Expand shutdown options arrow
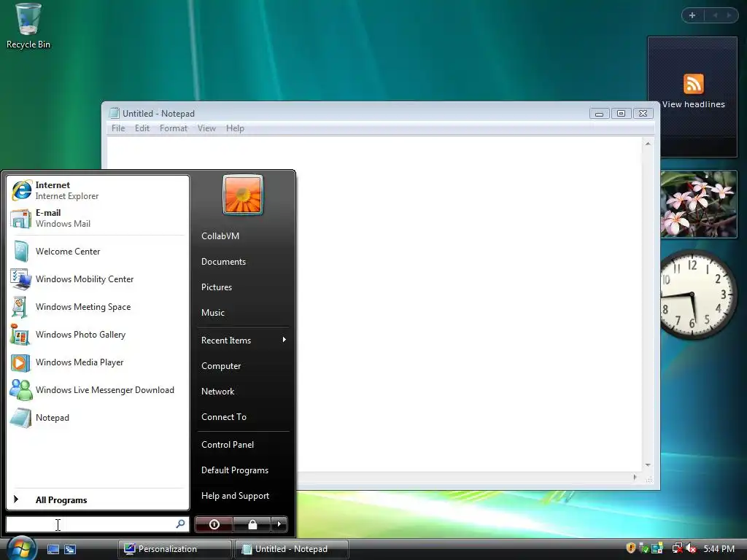Image resolution: width=747 pixels, height=560 pixels. [x=279, y=524]
